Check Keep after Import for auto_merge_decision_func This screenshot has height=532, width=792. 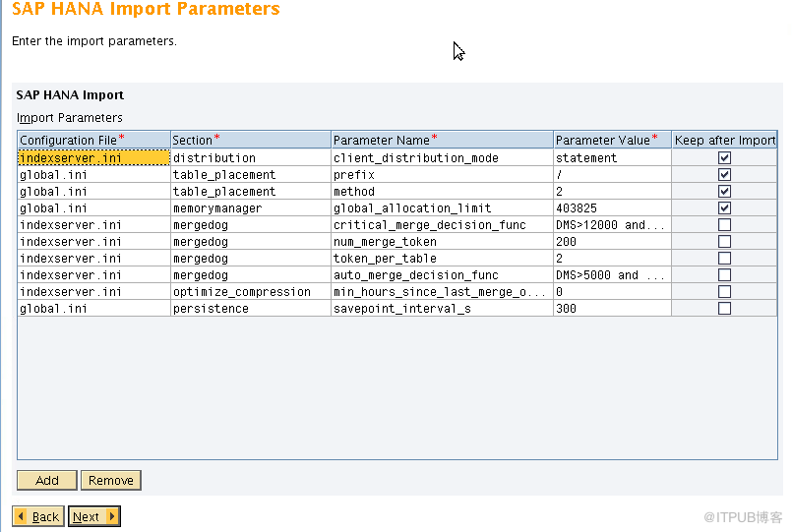(x=724, y=274)
